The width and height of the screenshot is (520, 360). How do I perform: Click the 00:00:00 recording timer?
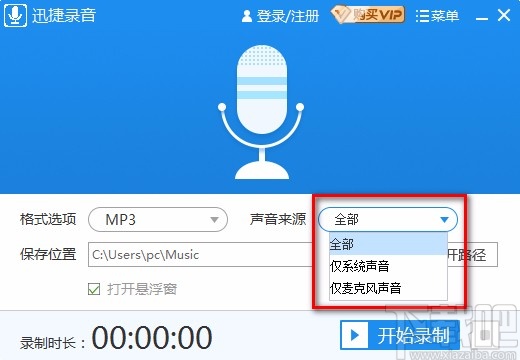(152, 338)
